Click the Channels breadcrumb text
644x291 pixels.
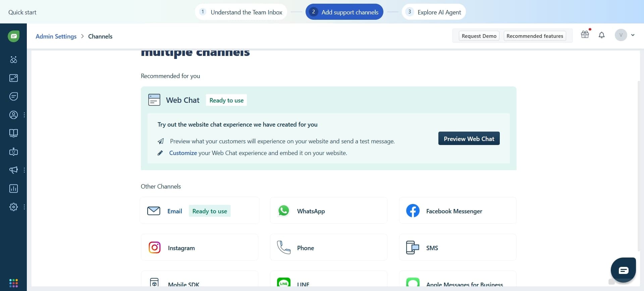tap(100, 37)
